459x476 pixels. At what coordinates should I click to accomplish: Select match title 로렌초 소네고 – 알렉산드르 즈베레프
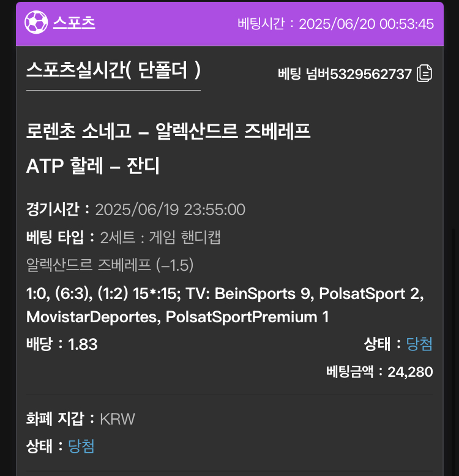tap(168, 131)
